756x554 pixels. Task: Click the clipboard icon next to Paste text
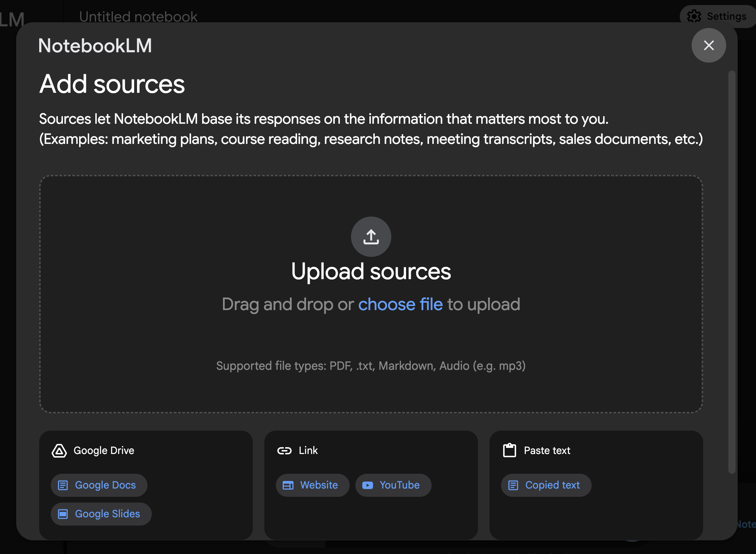(509, 450)
